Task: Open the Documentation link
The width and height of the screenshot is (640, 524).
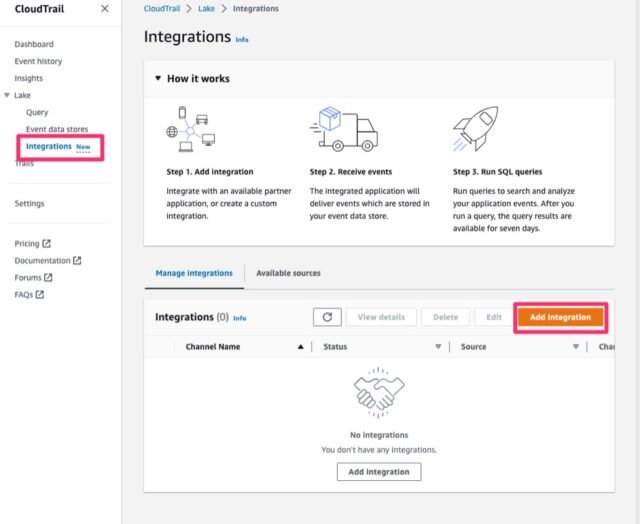Action: tap(42, 260)
